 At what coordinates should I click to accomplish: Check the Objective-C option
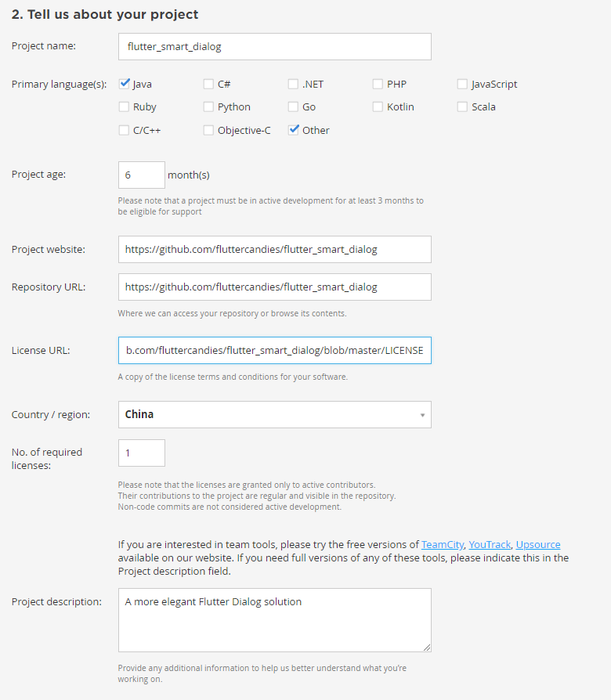click(x=208, y=130)
